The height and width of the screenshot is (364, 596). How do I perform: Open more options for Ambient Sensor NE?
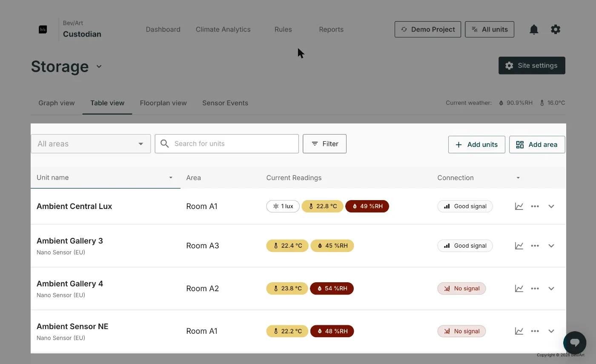point(535,331)
